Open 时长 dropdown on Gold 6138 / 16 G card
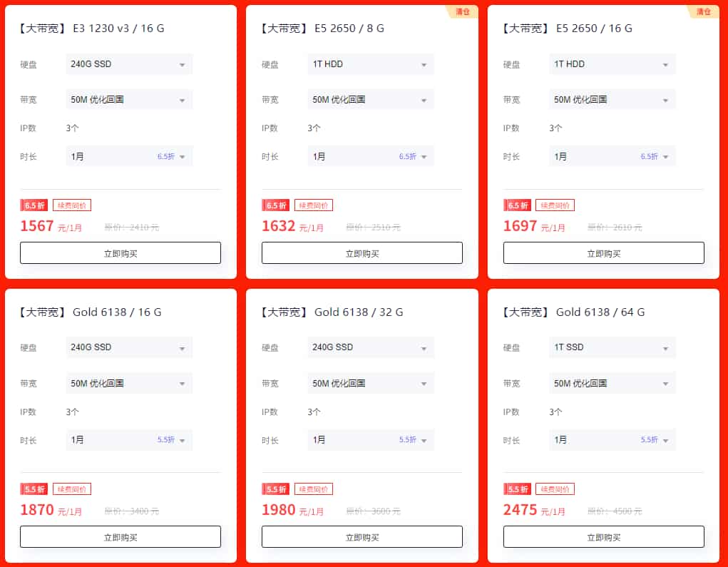Screen dimensions: 728x567 (129, 440)
